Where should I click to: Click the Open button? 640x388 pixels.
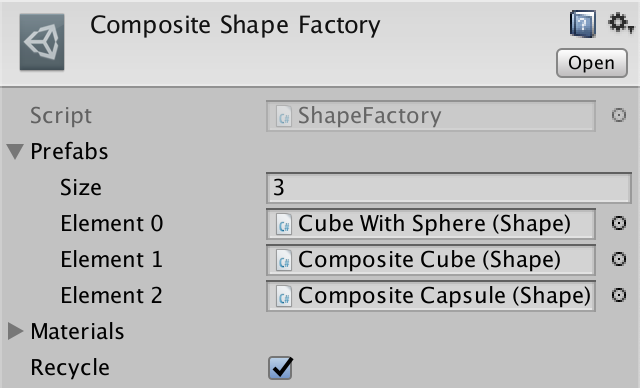tap(591, 63)
